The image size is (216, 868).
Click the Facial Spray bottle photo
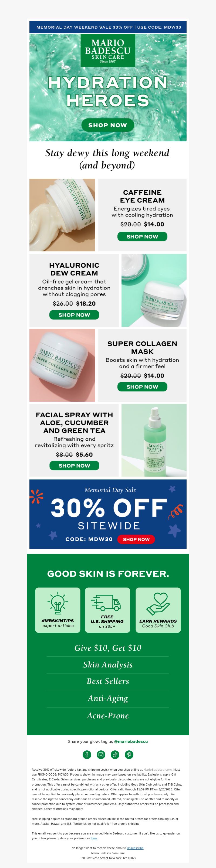pos(154,440)
